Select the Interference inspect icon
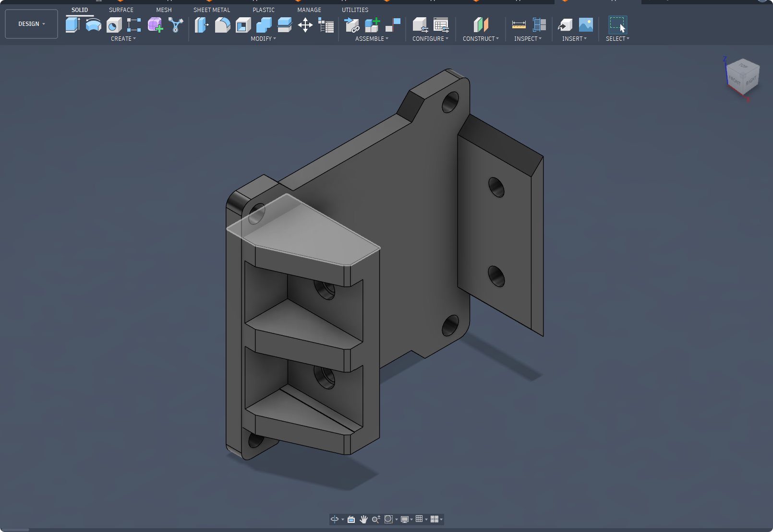The image size is (773, 532). pos(539,24)
